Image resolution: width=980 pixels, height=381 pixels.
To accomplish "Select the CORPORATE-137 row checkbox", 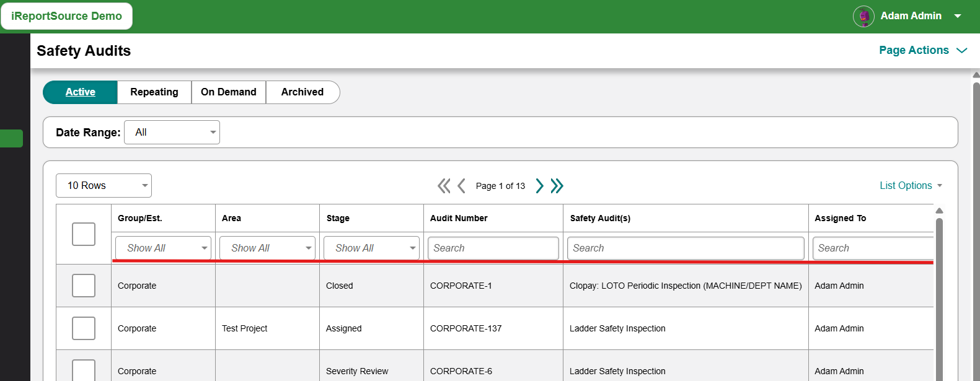I will point(84,328).
